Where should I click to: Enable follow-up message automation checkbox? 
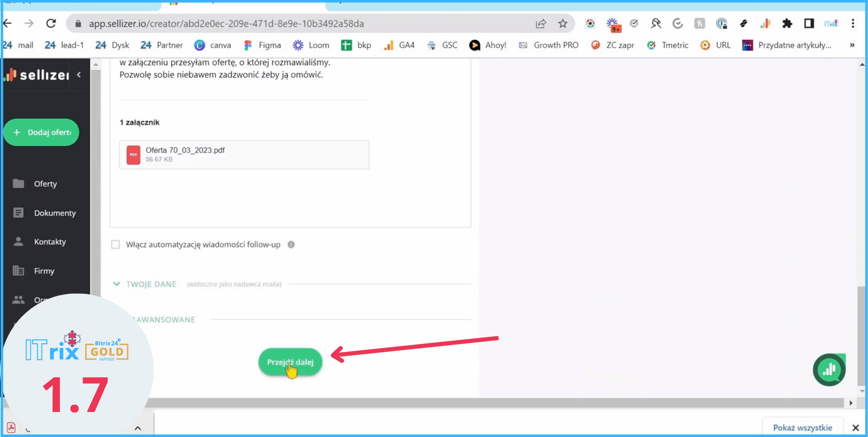click(115, 245)
